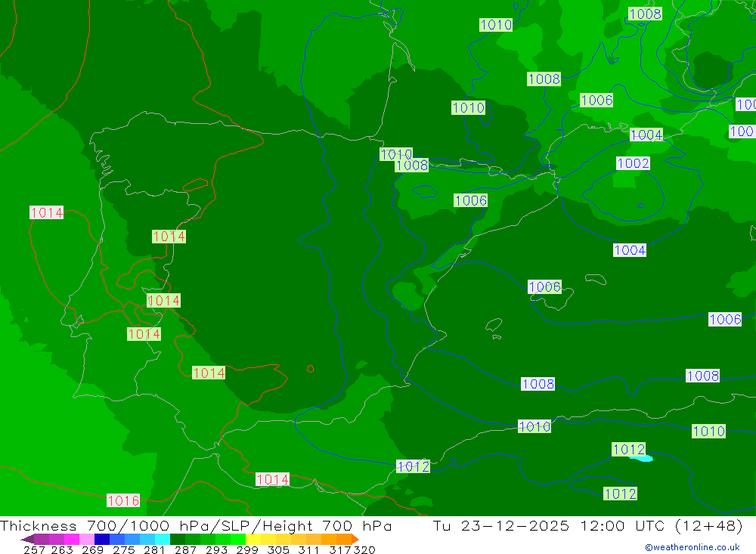Click the legend value 299

[x=247, y=549]
